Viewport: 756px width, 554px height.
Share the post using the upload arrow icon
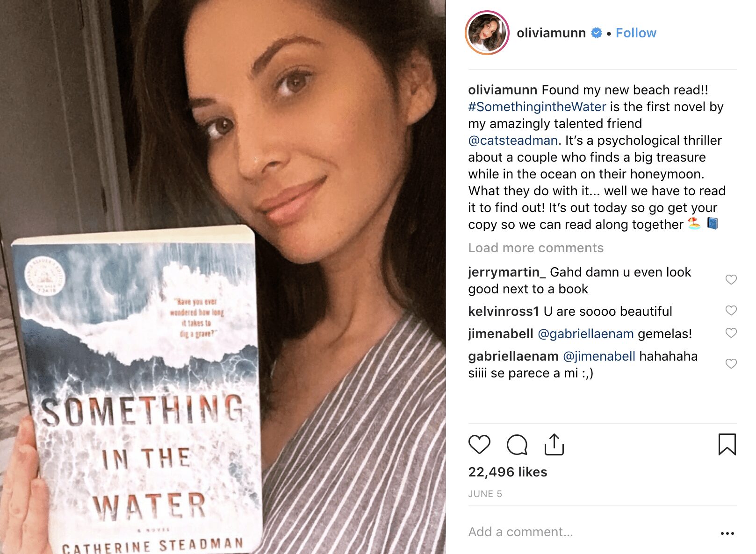click(x=554, y=444)
